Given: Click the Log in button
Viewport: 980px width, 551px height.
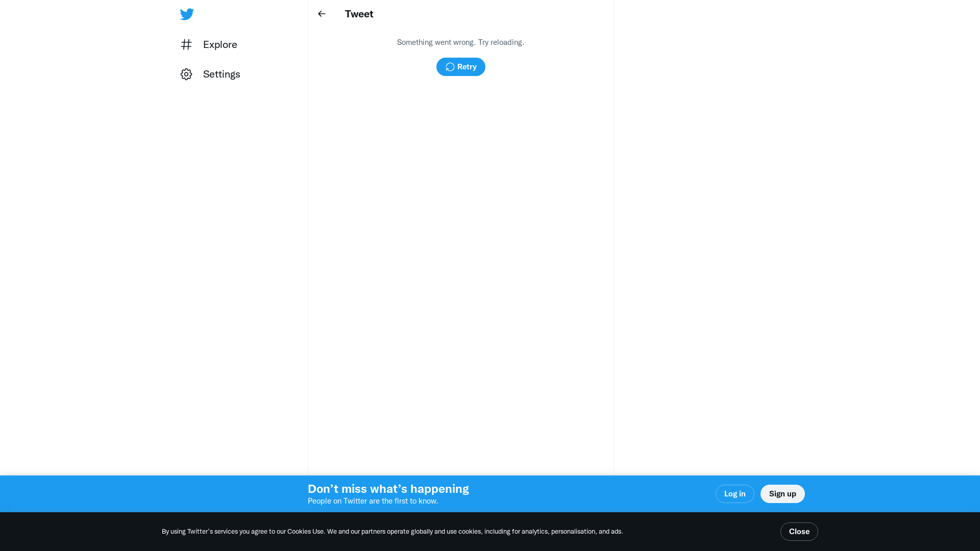Looking at the screenshot, I should [734, 494].
